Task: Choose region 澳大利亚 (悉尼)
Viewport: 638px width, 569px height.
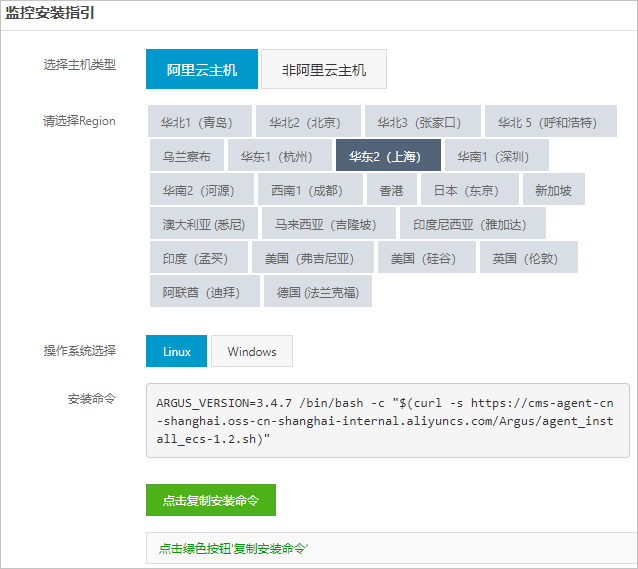Action: (204, 223)
